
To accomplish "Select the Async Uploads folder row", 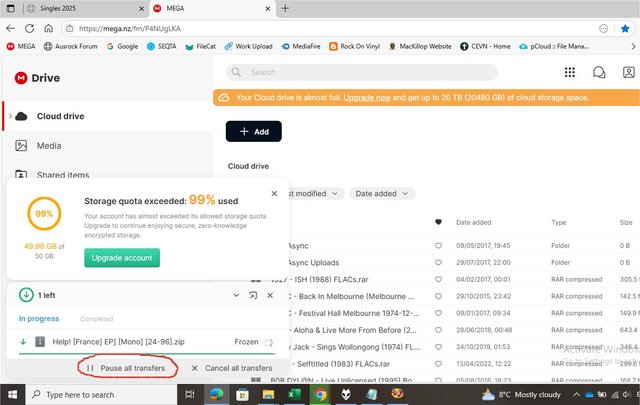I will 463,263.
